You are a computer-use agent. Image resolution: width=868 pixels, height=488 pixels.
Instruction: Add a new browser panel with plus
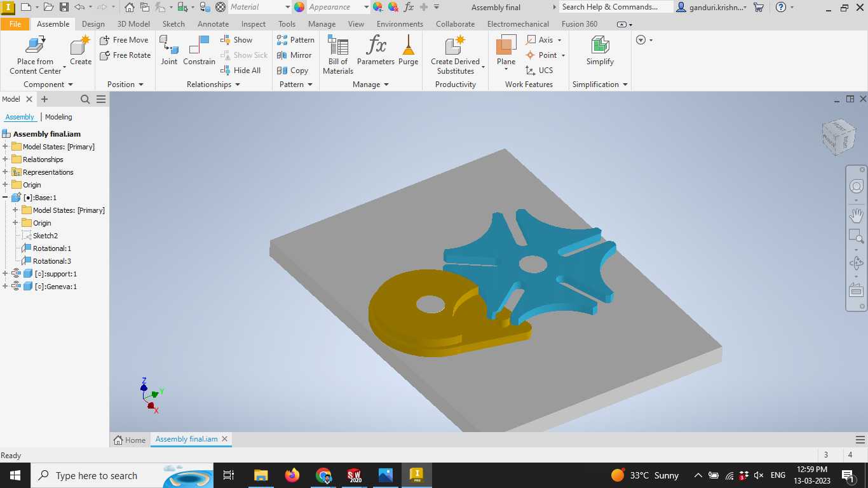point(44,99)
